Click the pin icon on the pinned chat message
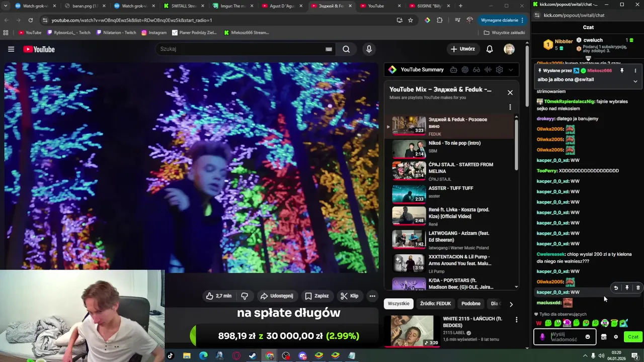This screenshot has width=644, height=362. pos(622,71)
